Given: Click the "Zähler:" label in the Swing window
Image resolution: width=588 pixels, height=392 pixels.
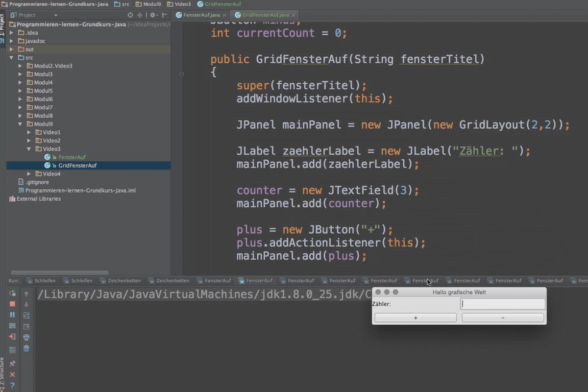Looking at the screenshot, I should tap(381, 304).
